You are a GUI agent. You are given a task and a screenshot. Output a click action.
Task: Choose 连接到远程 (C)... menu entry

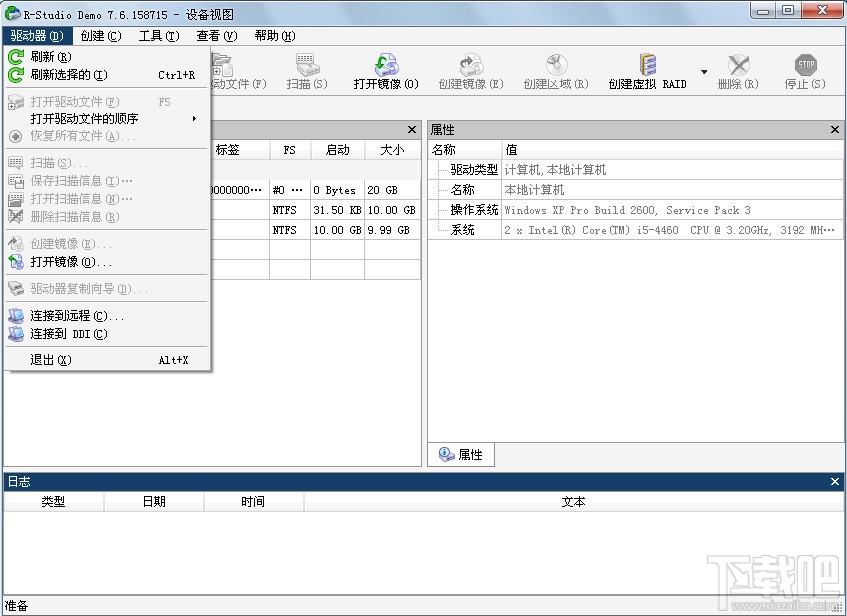(x=107, y=316)
